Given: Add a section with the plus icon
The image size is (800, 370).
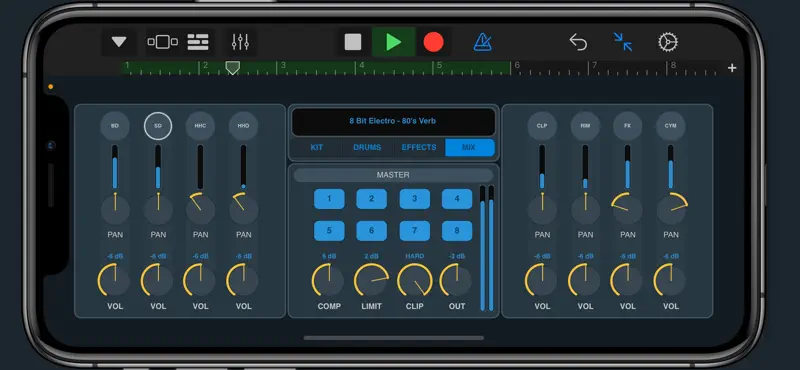Looking at the screenshot, I should point(732,68).
